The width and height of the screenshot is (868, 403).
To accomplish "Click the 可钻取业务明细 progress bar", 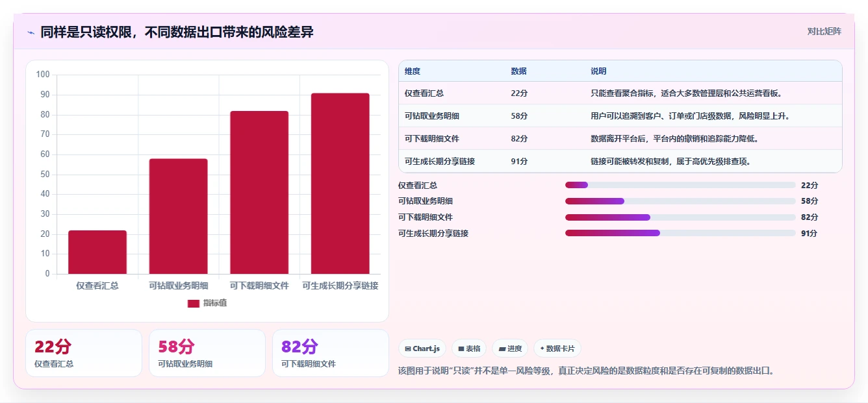I will point(680,201).
